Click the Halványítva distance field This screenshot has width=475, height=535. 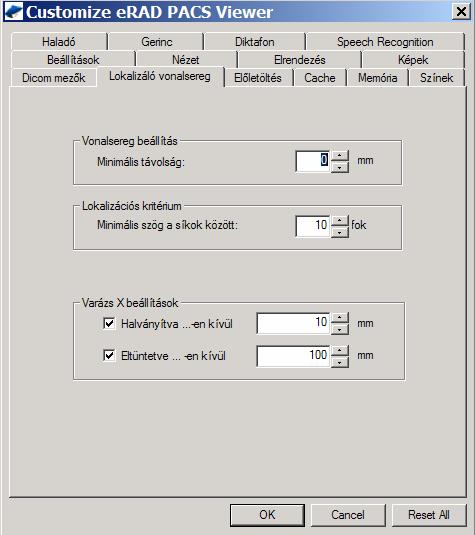point(293,323)
